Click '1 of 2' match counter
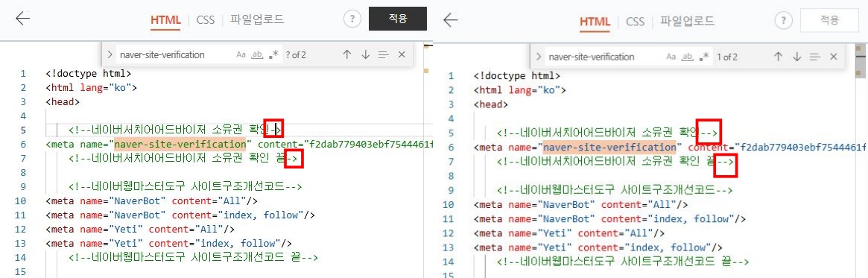This screenshot has width=868, height=278. tap(727, 57)
